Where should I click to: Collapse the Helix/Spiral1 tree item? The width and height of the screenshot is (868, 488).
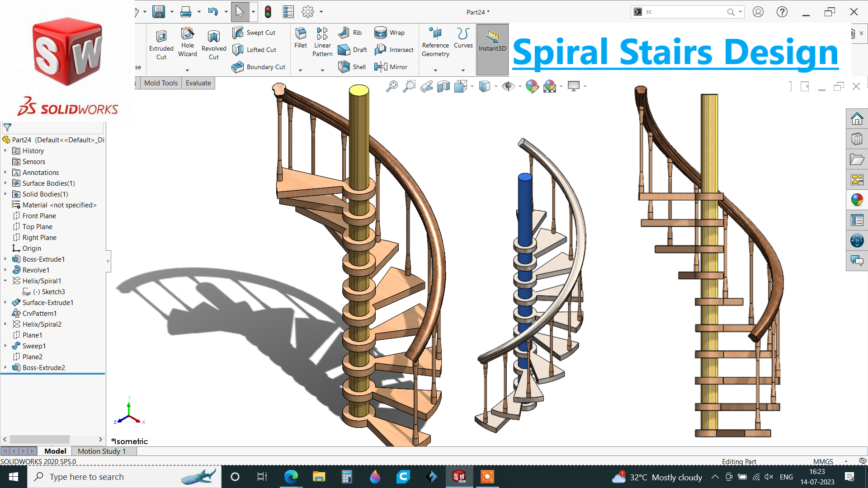point(5,281)
